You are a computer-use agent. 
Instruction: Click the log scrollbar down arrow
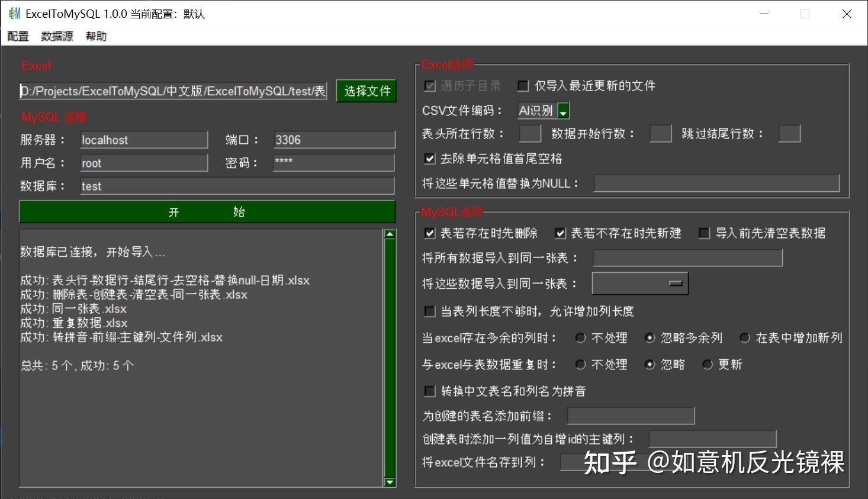point(390,482)
